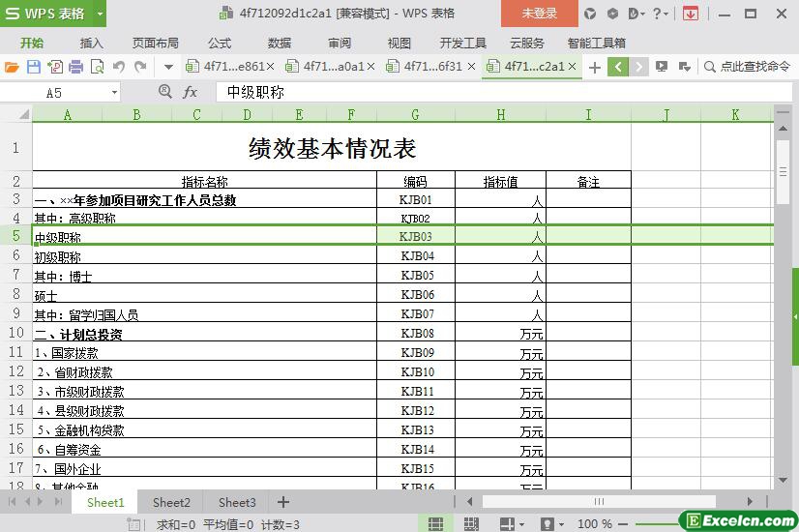Viewport: 799px width, 532px height.
Task: Open the 智能工具箱 ribbon tab
Action: [596, 44]
